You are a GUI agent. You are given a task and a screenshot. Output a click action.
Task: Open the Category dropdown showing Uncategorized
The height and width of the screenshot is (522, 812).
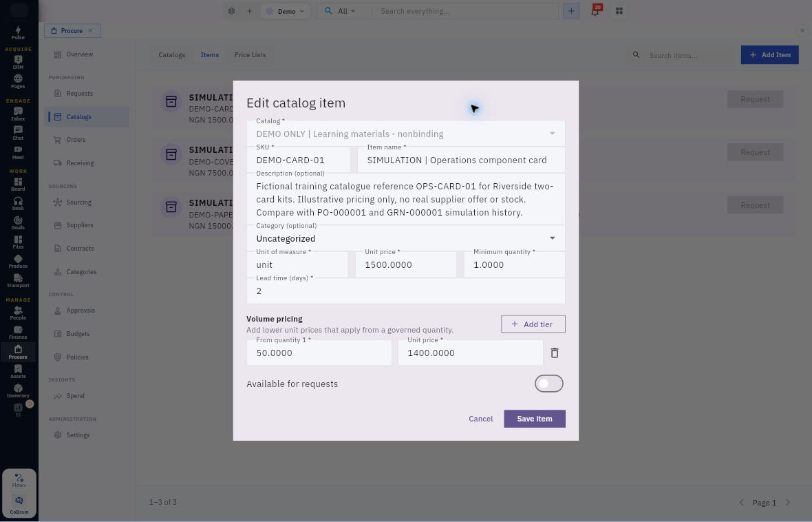[405, 238]
